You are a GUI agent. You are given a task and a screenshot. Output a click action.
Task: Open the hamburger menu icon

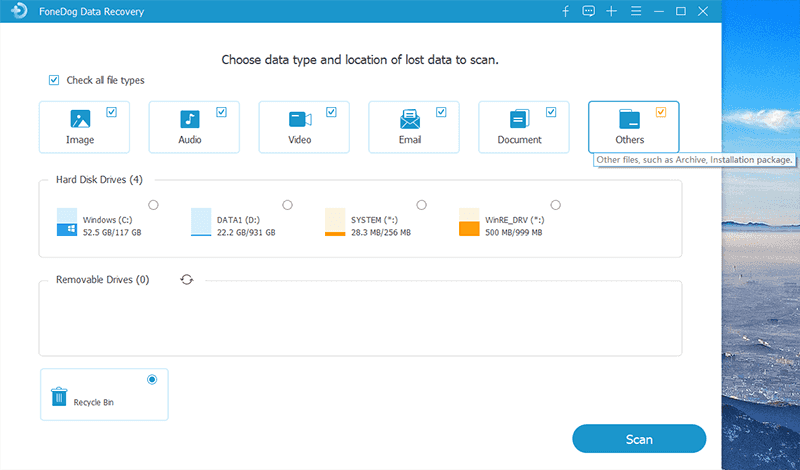pyautogui.click(x=636, y=11)
